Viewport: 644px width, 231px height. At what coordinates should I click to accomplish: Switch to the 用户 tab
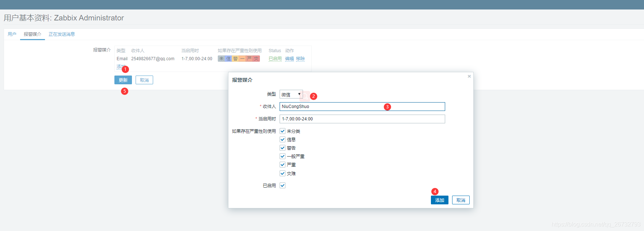[12, 34]
